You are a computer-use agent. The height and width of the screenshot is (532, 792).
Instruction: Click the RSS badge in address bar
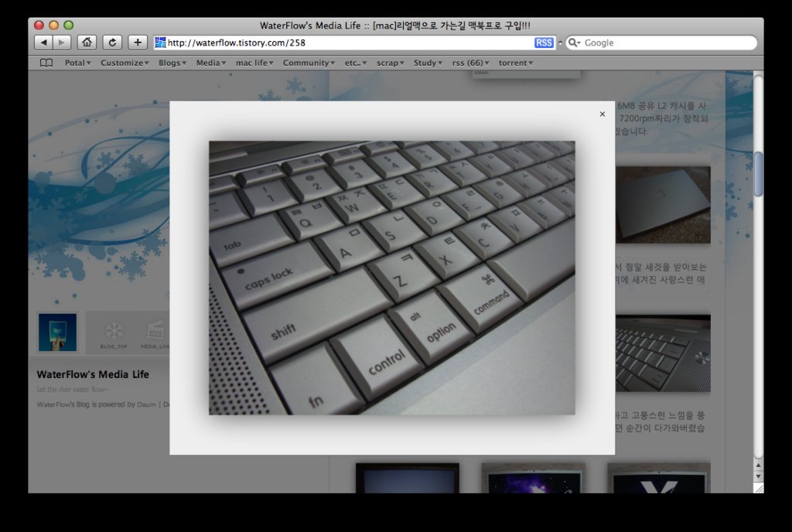click(544, 43)
